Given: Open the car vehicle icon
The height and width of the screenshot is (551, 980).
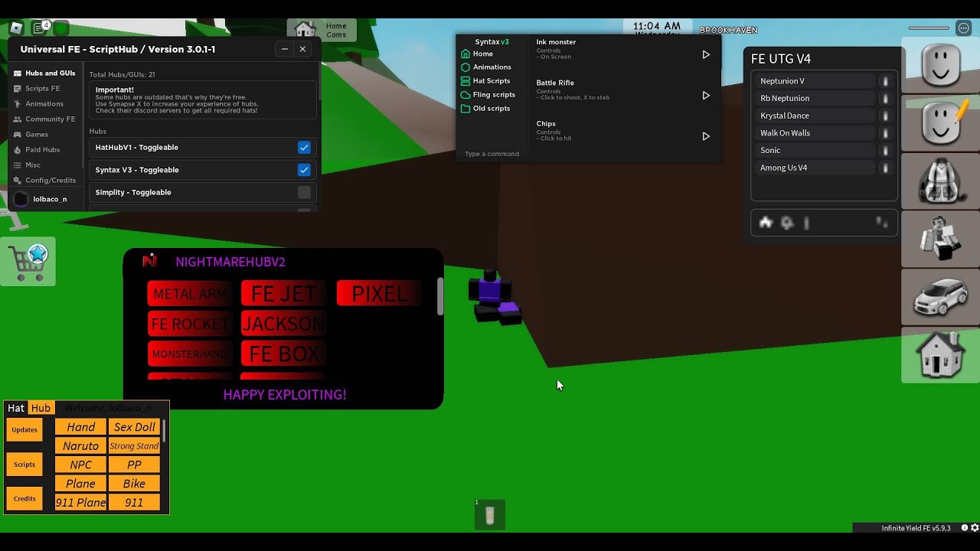Looking at the screenshot, I should pyautogui.click(x=941, y=297).
